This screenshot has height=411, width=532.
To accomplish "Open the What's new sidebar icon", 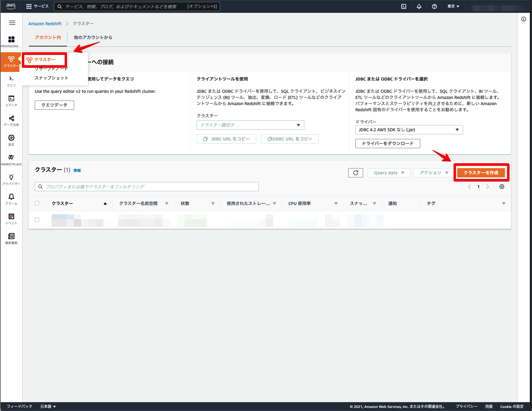I will pos(11,239).
